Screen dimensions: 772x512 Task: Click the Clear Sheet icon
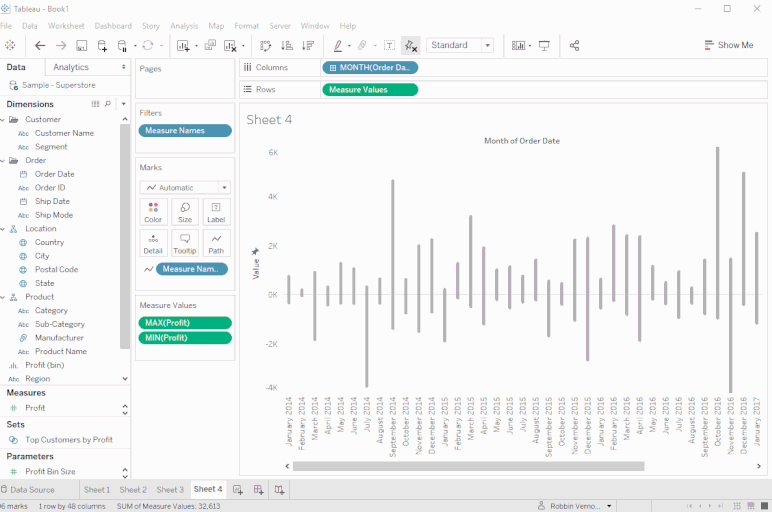point(230,46)
